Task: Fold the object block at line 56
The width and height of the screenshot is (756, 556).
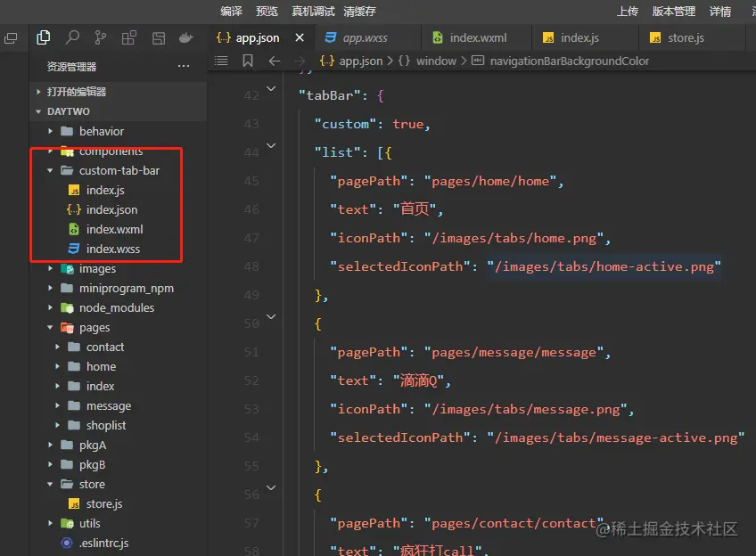Action: (x=271, y=487)
